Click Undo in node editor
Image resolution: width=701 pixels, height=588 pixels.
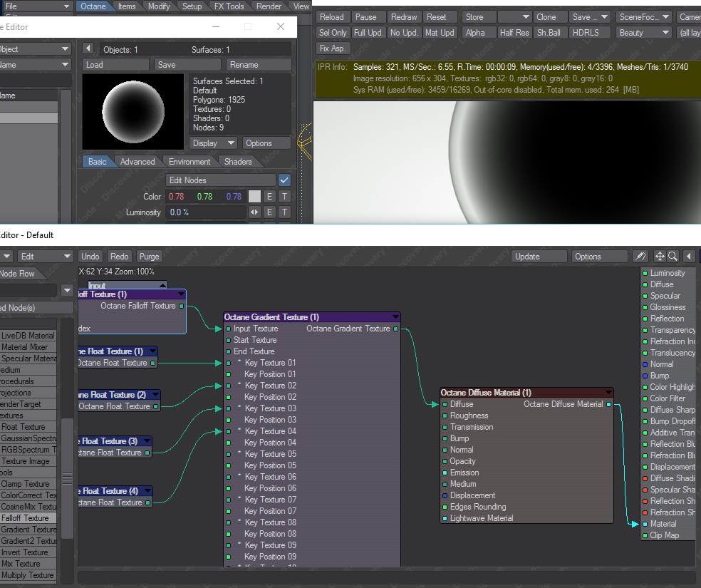90,257
